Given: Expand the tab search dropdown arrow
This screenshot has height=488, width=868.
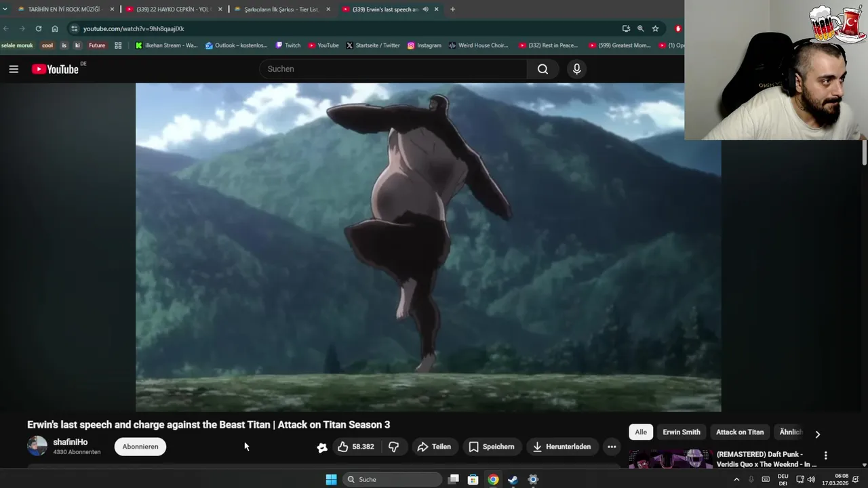Looking at the screenshot, I should click(5, 9).
